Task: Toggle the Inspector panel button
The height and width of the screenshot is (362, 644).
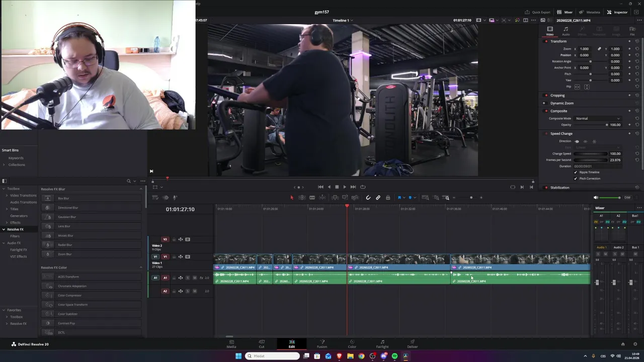Action: pyautogui.click(x=617, y=12)
